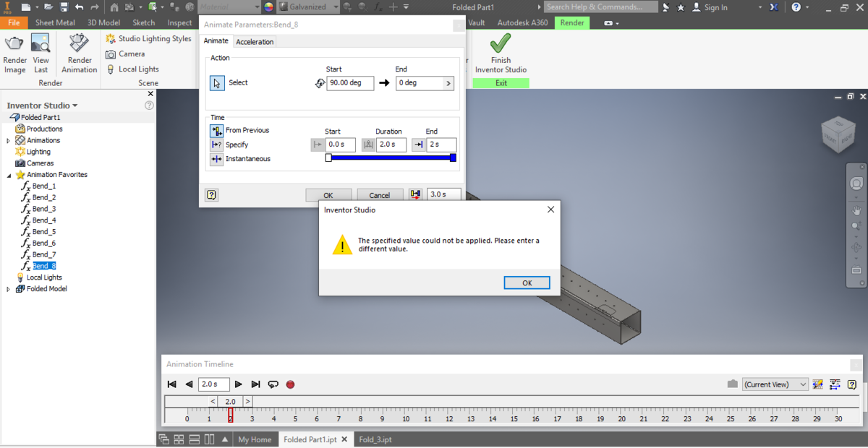Click the time Duration 2.0 s field
This screenshot has width=868, height=448.
coord(391,145)
